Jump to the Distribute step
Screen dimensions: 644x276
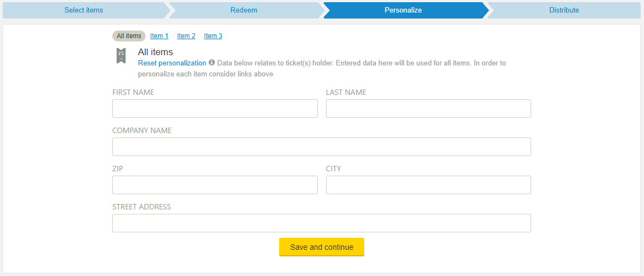[x=564, y=10]
